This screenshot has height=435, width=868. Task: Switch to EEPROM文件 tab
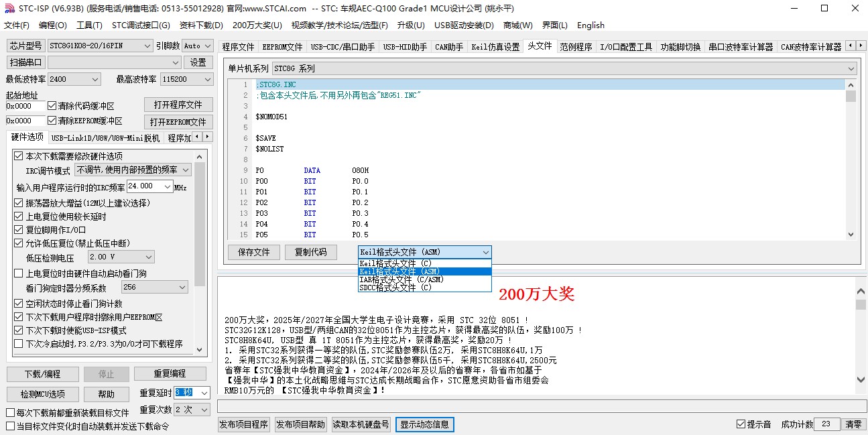coord(282,47)
